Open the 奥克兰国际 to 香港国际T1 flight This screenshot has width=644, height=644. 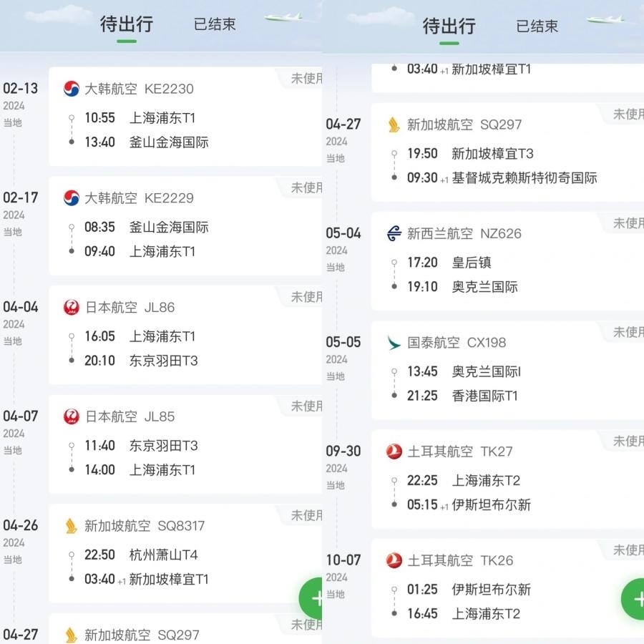[x=501, y=384]
